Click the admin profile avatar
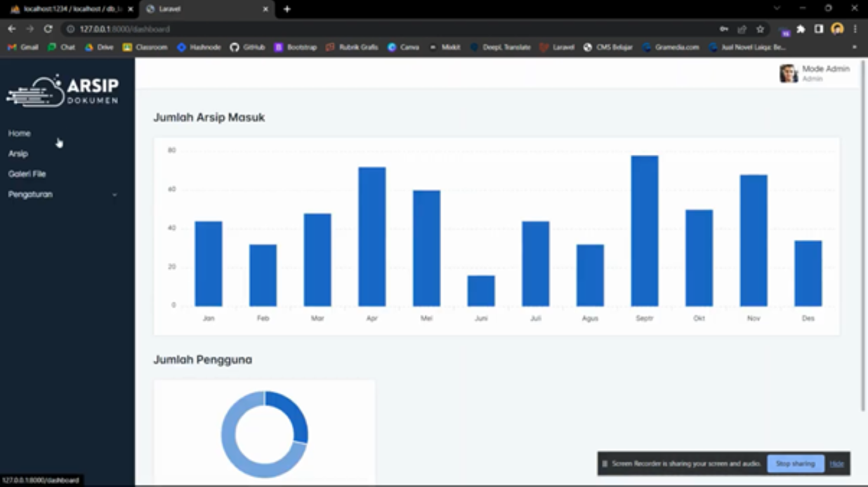868x487 pixels. click(788, 74)
